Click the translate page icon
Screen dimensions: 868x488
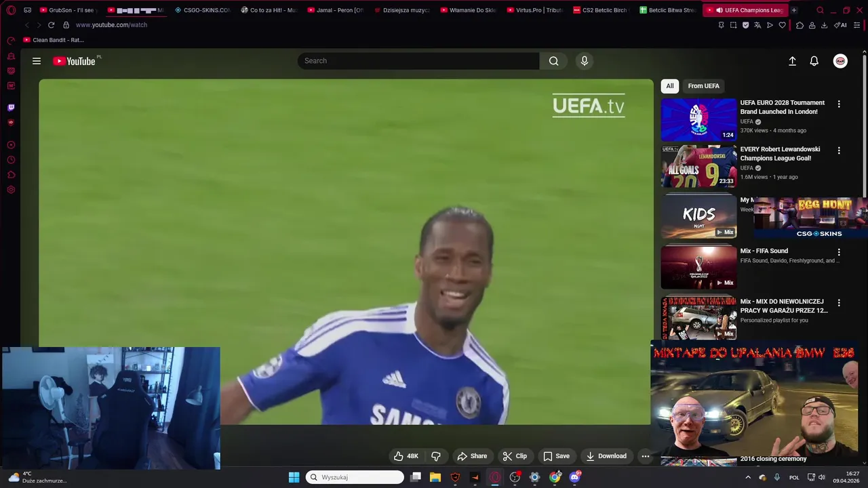tap(757, 25)
